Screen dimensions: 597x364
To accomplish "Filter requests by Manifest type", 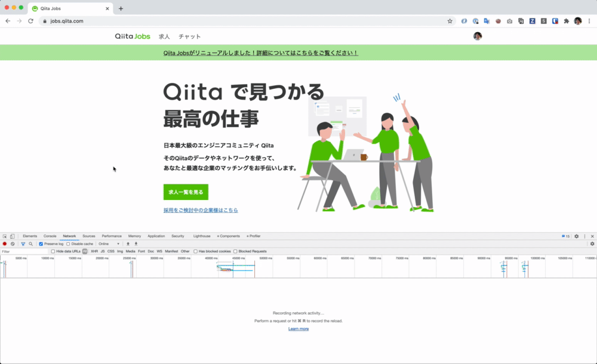I will 171,251.
